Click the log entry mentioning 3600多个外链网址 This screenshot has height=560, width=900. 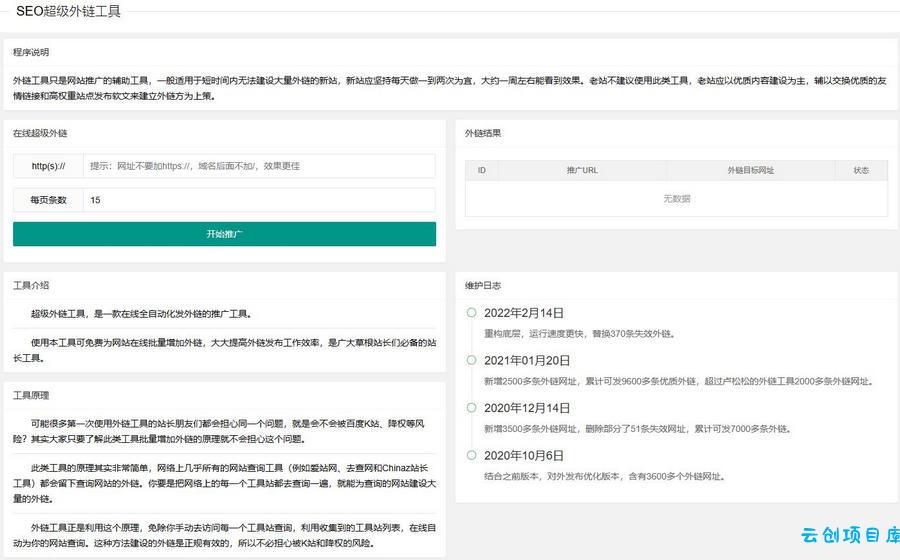tap(604, 476)
